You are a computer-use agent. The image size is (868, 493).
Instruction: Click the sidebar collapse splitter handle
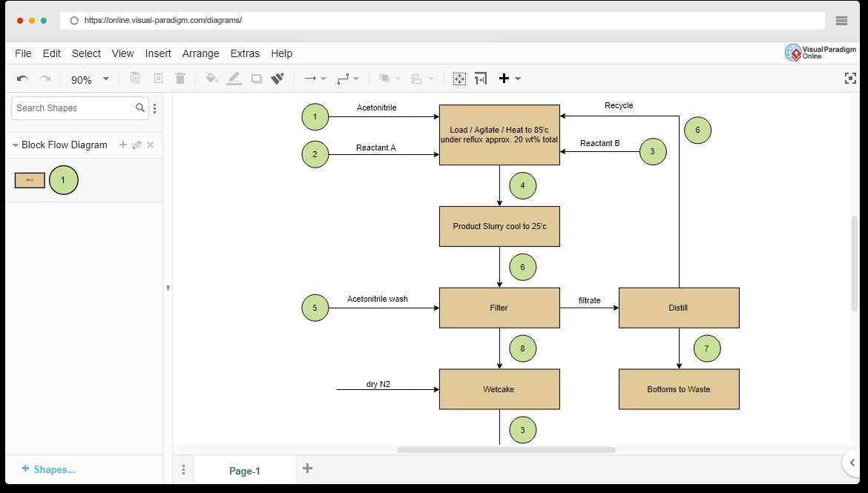pyautogui.click(x=168, y=288)
